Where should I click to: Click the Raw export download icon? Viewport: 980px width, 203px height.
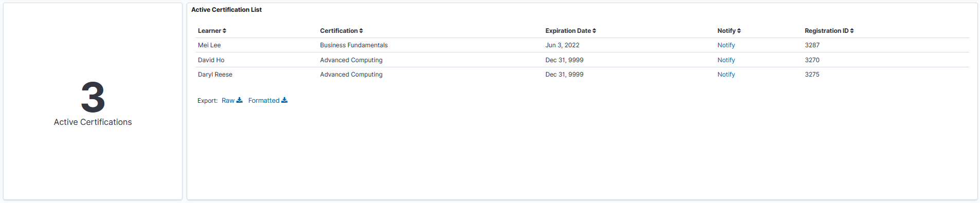pyautogui.click(x=240, y=100)
